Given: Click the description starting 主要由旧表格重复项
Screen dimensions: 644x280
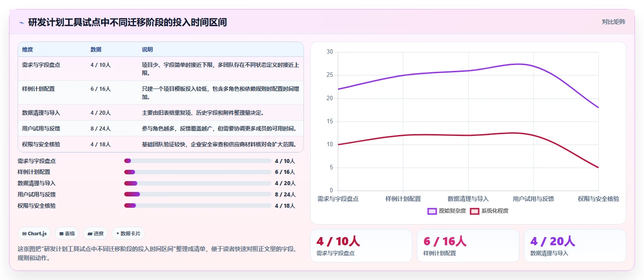Looking at the screenshot, I should [203, 112].
